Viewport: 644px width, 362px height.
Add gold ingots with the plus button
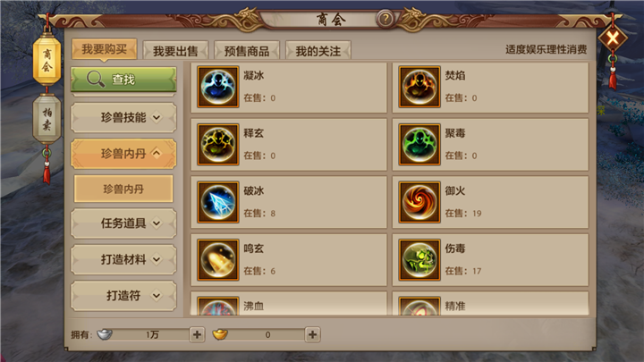(x=312, y=334)
